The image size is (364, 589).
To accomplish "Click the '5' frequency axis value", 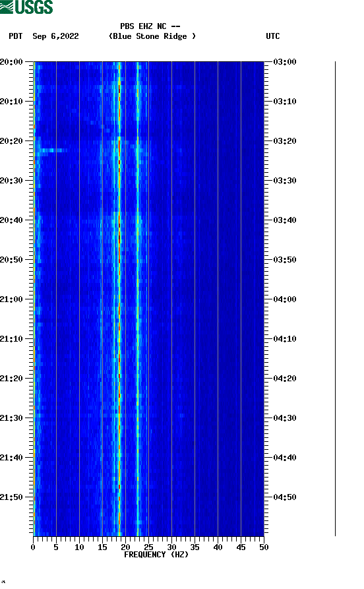I will tap(56, 547).
